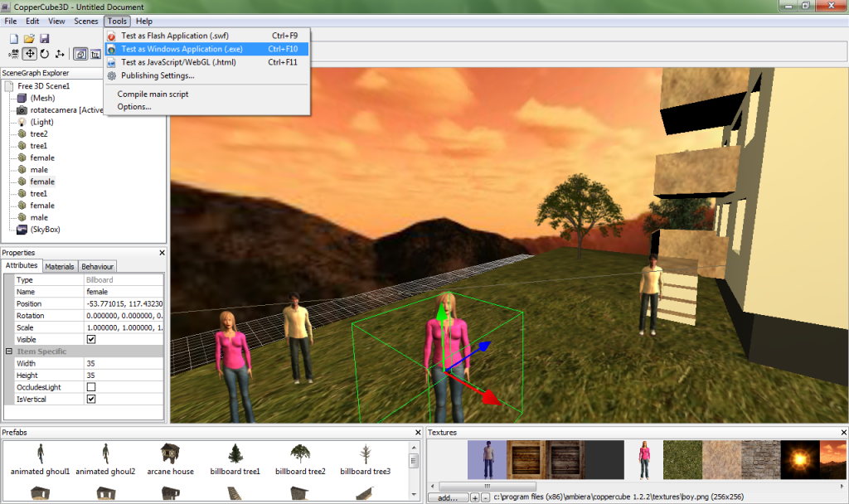Enable the OccludesLight checkbox
849x504 pixels.
[91, 387]
